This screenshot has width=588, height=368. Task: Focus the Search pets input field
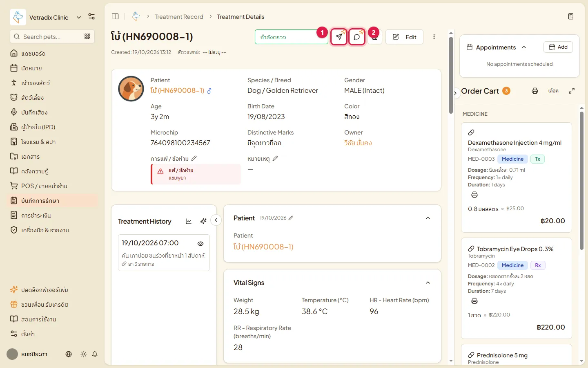tap(52, 36)
